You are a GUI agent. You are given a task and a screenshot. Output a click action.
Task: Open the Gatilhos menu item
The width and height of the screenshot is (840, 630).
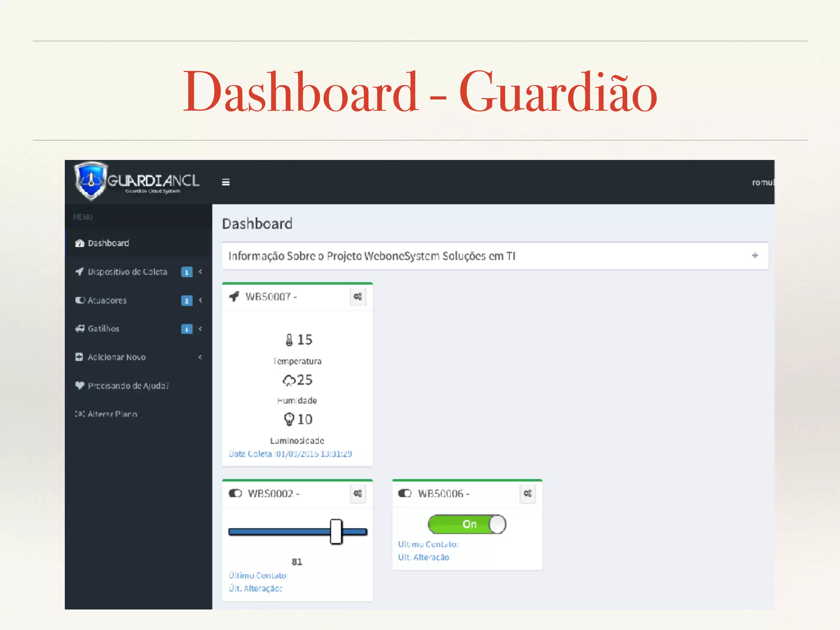[x=139, y=329]
